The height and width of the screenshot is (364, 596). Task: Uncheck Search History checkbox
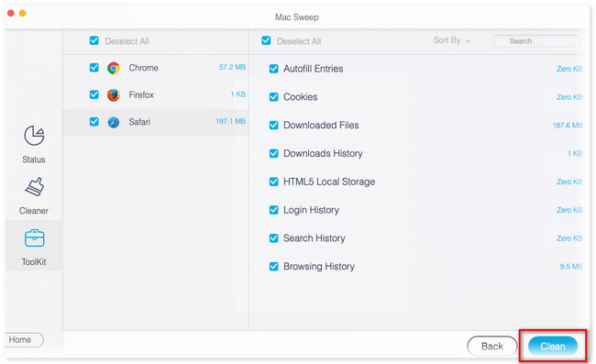pos(273,238)
